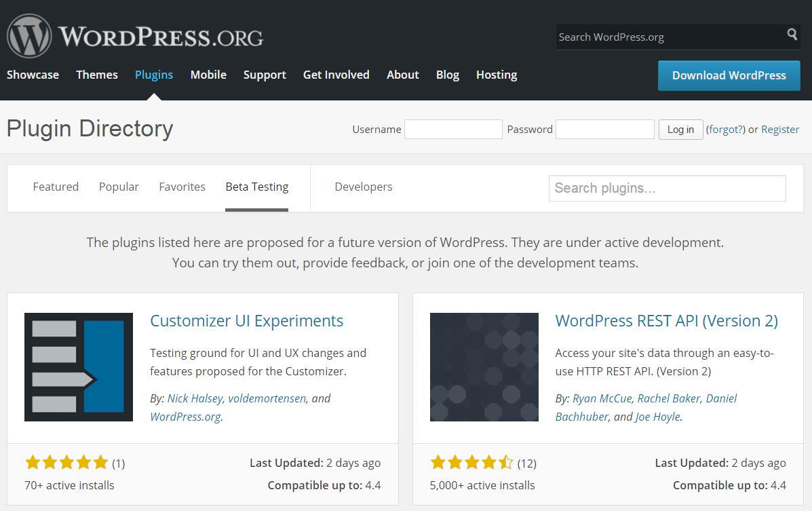Go to the Themes section
The height and width of the screenshot is (511, 812).
[x=97, y=75]
